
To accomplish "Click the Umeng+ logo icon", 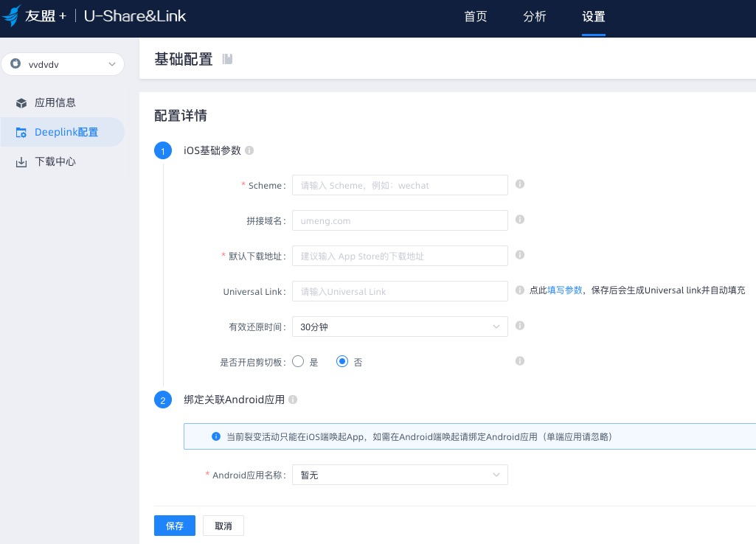I will tap(12, 15).
